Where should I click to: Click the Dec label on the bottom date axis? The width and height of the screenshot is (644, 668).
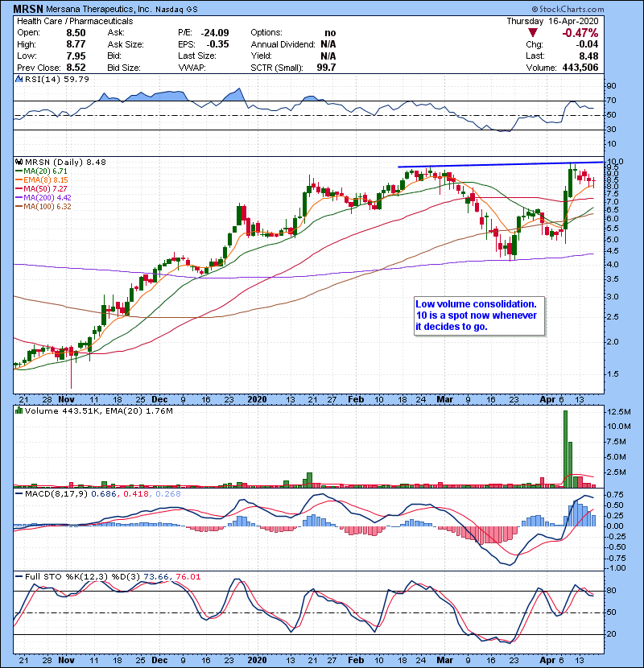point(159,660)
